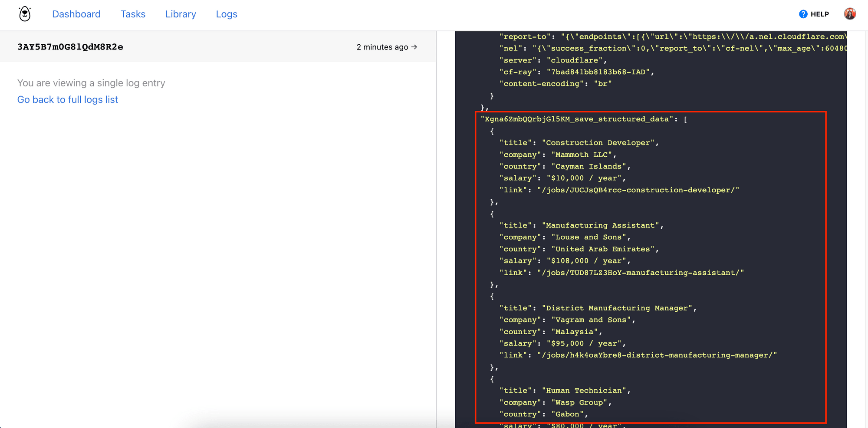Select the log ID 3AY5B7m0G8lQdM8R2e
The image size is (868, 428).
click(x=70, y=47)
